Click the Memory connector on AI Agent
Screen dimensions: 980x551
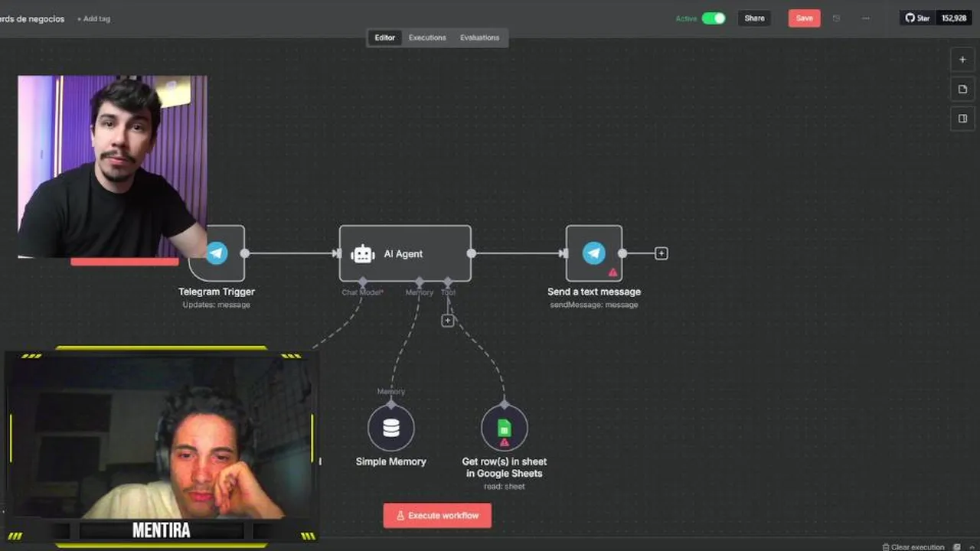pyautogui.click(x=420, y=282)
